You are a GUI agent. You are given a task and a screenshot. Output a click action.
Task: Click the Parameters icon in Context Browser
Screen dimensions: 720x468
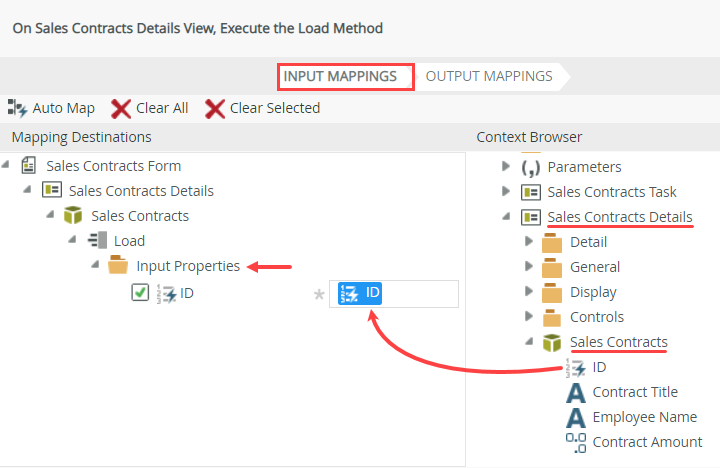point(530,167)
